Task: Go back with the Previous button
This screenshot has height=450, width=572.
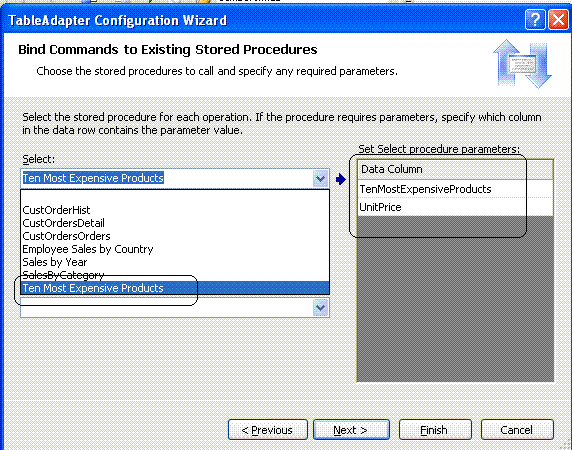Action: pos(267,430)
